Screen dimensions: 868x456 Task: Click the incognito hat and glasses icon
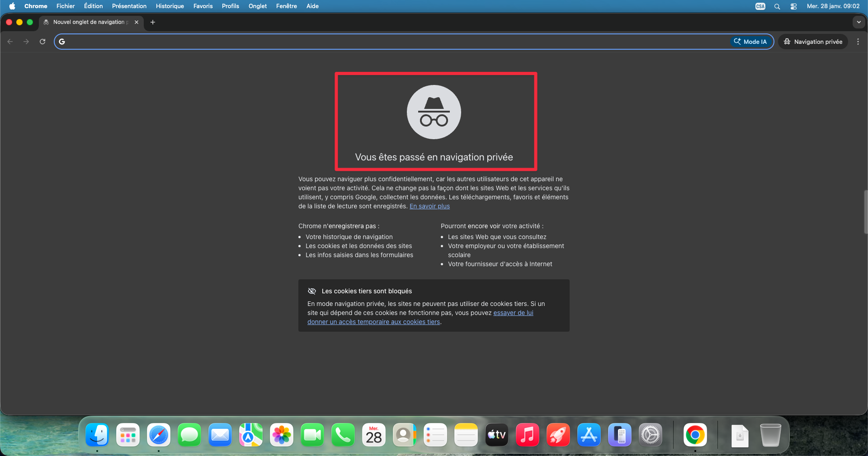[x=434, y=112]
